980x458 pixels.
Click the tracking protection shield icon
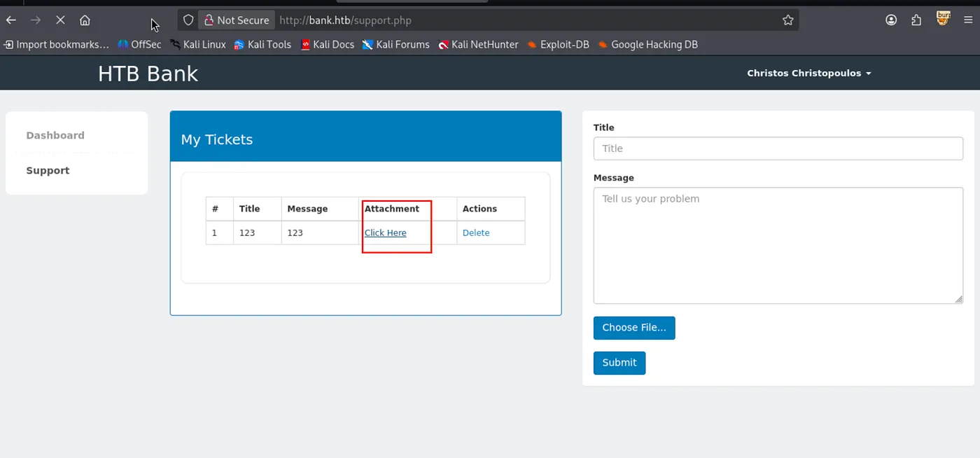click(x=188, y=20)
